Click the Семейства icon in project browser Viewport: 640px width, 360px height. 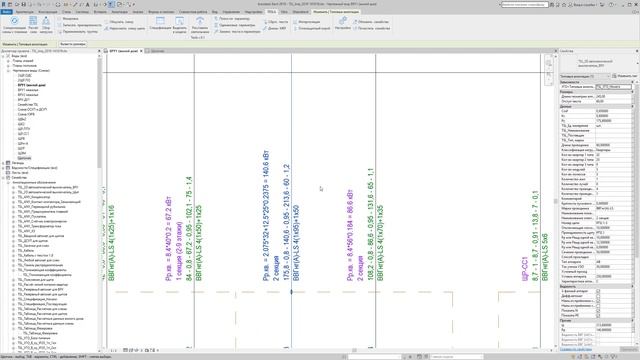8,178
